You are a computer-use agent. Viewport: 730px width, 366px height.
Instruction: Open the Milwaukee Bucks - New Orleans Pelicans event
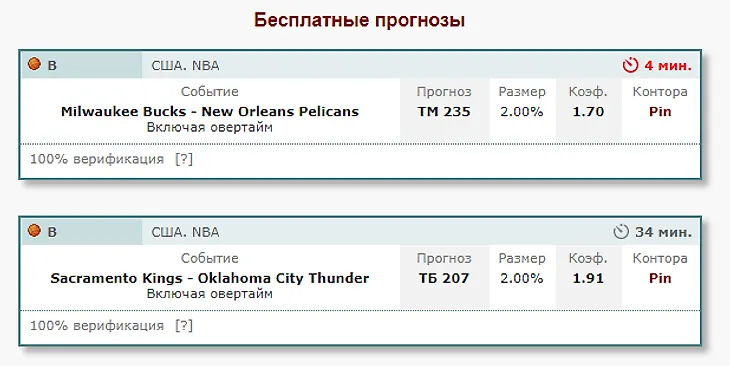click(x=210, y=112)
